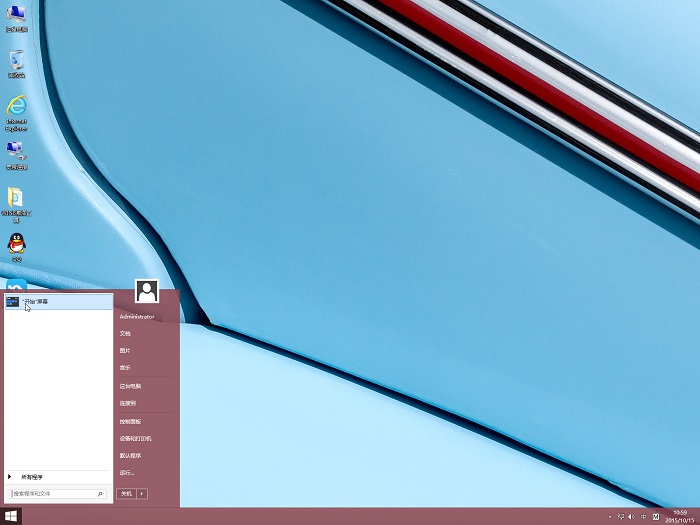Toggle the M input method tray icon
Screen dimensions: 700x525
655,516
